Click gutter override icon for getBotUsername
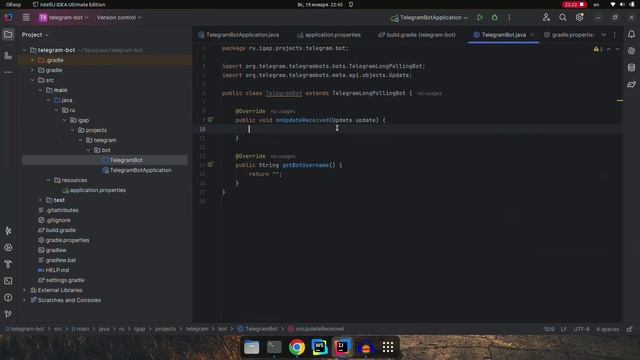 point(210,165)
